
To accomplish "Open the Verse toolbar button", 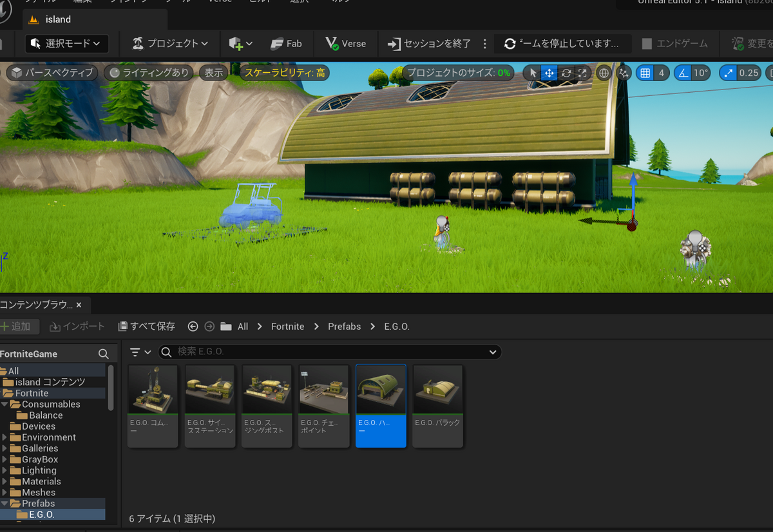I will pyautogui.click(x=346, y=44).
